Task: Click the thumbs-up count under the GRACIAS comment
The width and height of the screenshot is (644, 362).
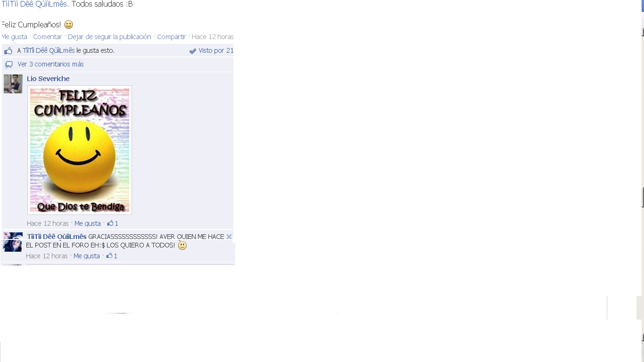Action: pos(112,256)
